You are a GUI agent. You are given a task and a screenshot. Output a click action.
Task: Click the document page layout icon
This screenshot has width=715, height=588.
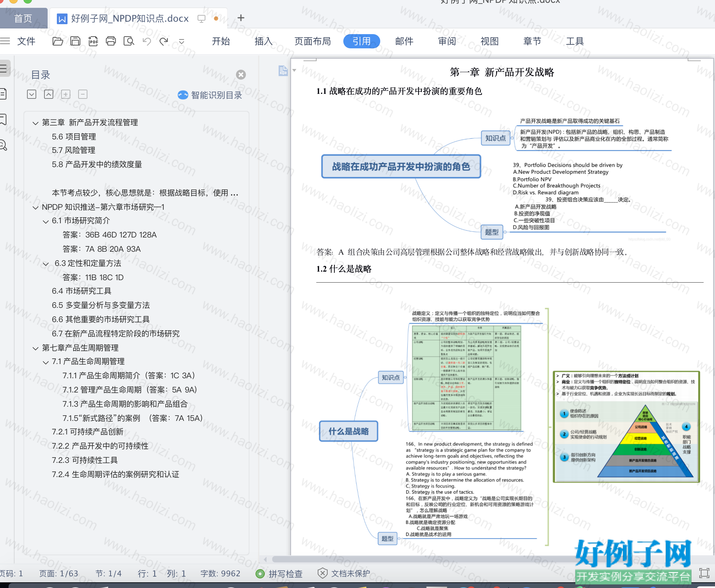click(x=283, y=71)
